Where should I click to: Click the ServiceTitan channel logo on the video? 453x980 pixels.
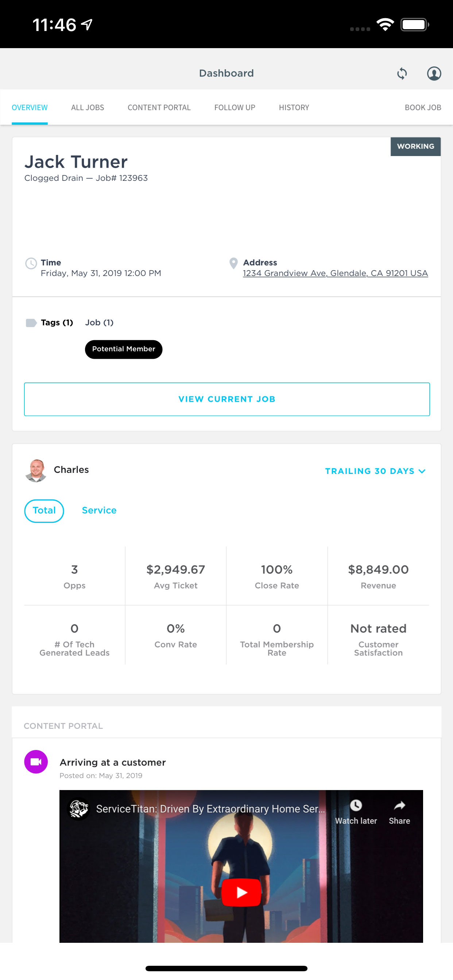coord(78,809)
